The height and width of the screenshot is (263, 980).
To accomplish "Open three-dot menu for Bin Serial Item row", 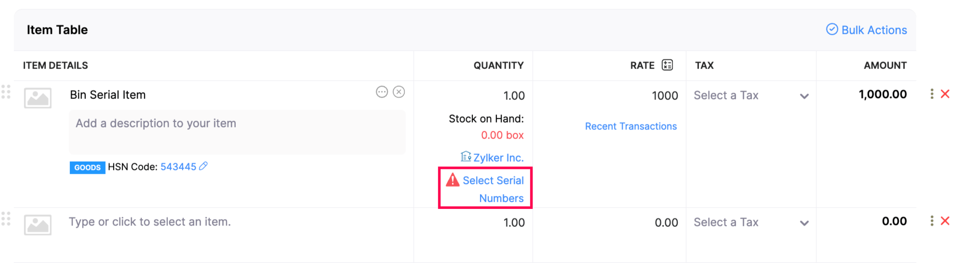I will click(931, 94).
